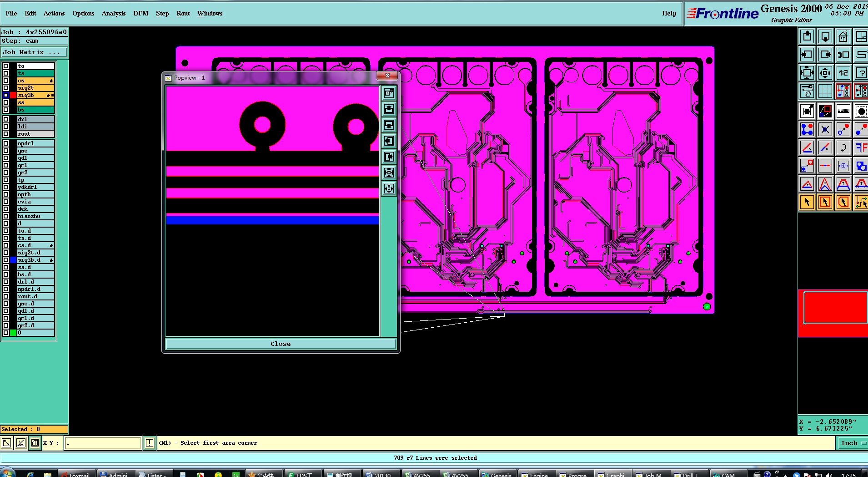Image resolution: width=868 pixels, height=477 pixels.
Task: Click the X Y coordinate input field
Action: point(103,443)
